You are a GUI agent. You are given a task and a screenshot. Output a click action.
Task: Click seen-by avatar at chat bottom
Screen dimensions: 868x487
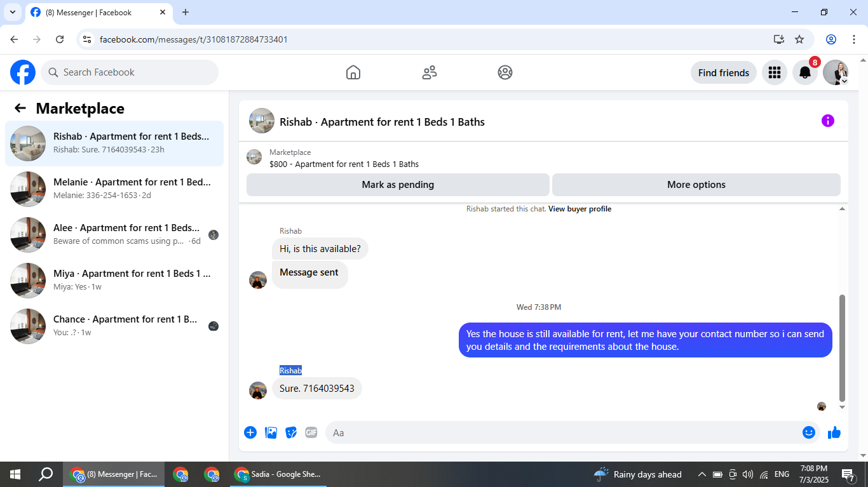point(821,406)
